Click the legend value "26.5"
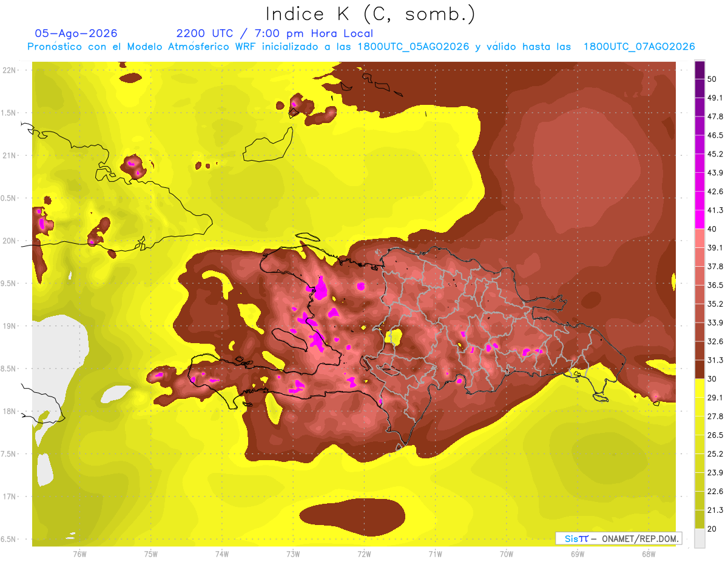 click(715, 435)
